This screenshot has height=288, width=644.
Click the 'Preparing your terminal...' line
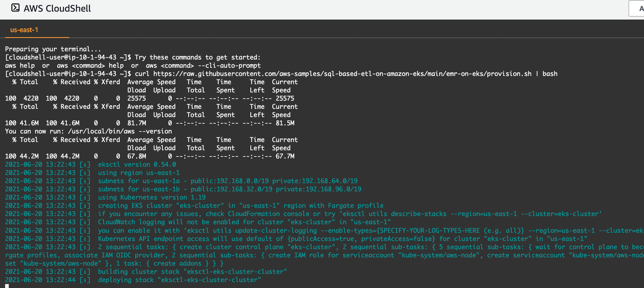click(x=53, y=49)
